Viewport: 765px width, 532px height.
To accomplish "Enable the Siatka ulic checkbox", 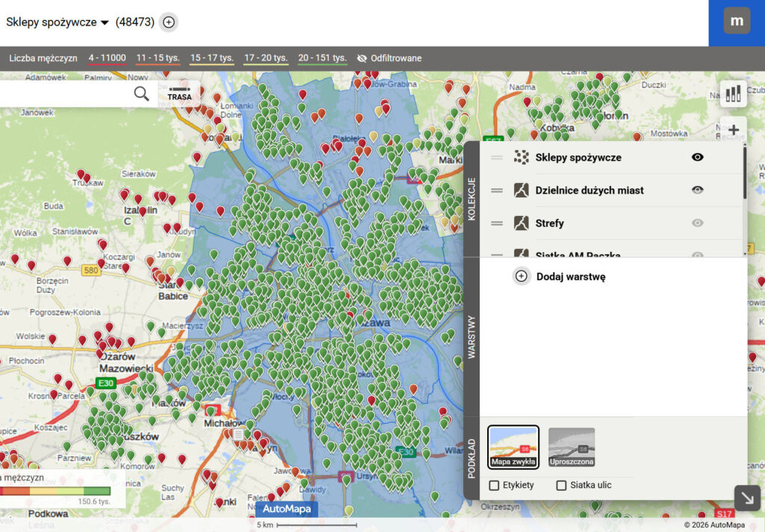I will [561, 485].
